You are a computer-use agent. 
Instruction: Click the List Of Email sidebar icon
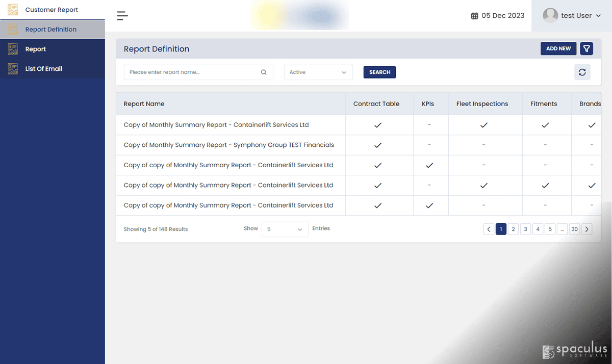13,69
